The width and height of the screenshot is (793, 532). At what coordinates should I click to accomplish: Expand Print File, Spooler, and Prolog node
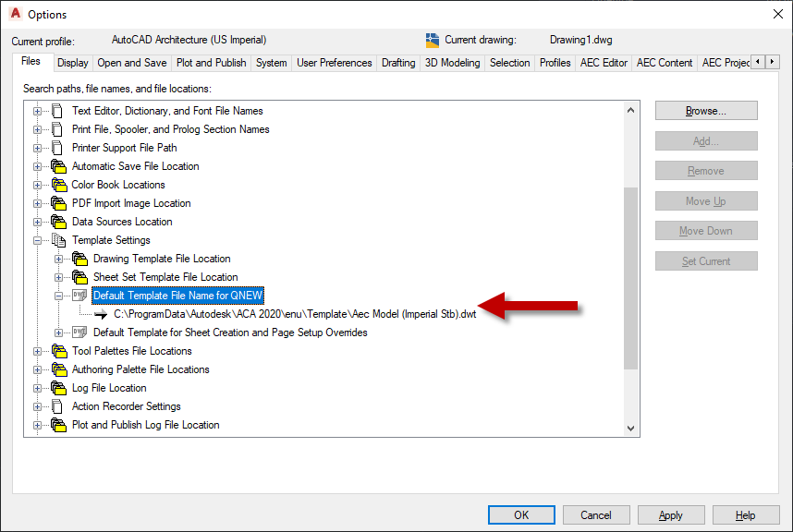37,130
